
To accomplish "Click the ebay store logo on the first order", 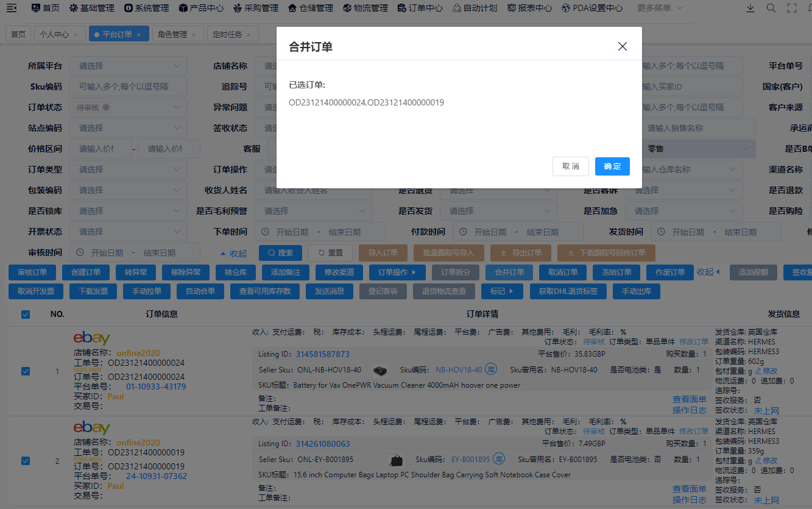I will 91,337.
